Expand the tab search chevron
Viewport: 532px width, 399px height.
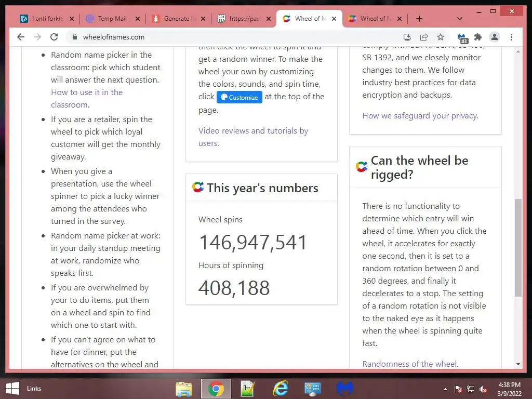pyautogui.click(x=460, y=19)
